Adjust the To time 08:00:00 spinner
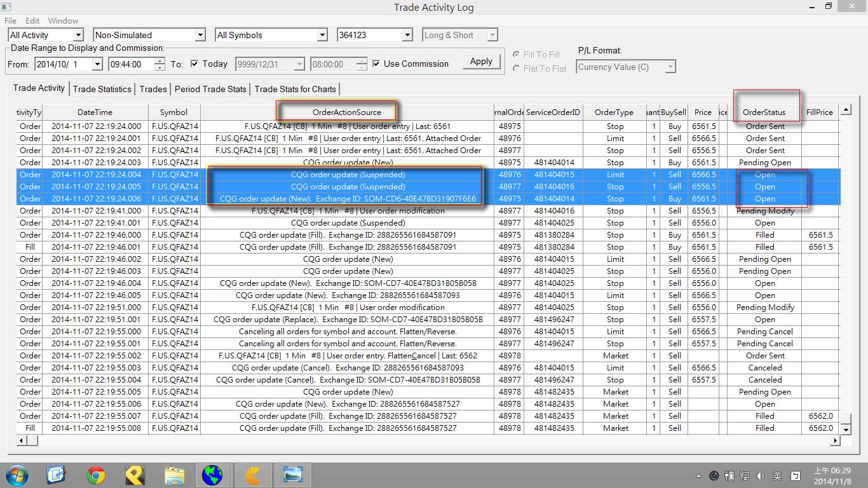868x488 pixels. 362,64
